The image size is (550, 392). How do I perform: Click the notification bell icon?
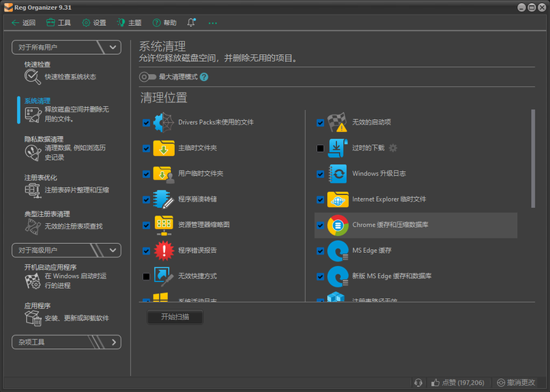coord(191,23)
